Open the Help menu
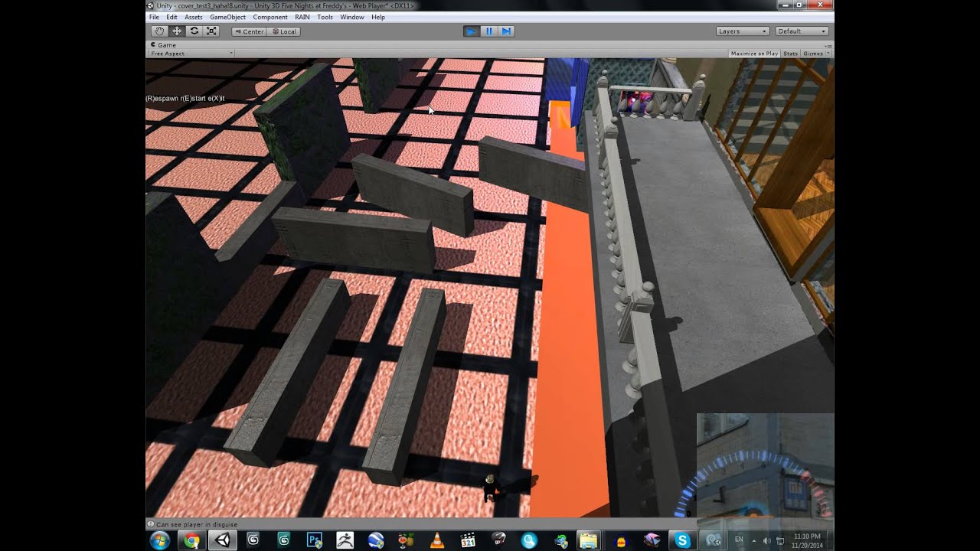980x551 pixels. pos(378,17)
